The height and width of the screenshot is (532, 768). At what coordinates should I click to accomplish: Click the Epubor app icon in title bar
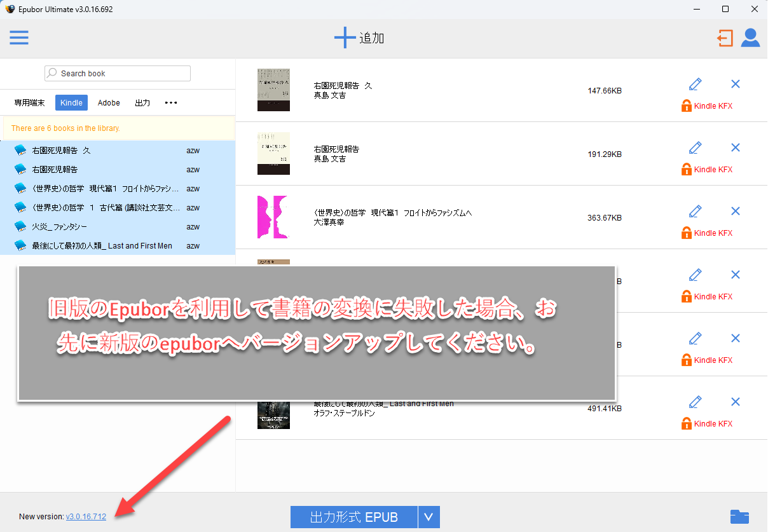(10, 9)
